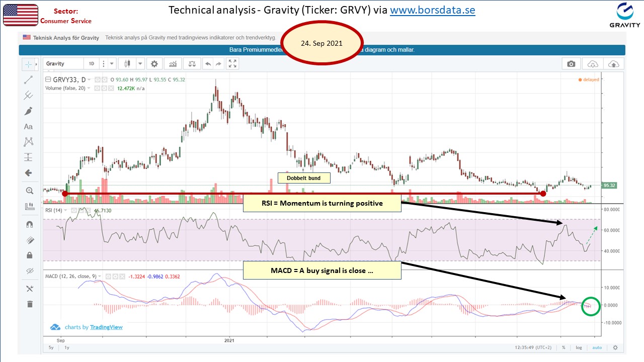
Task: Click the undo arrow in chart toolbar
Action: [x=207, y=64]
